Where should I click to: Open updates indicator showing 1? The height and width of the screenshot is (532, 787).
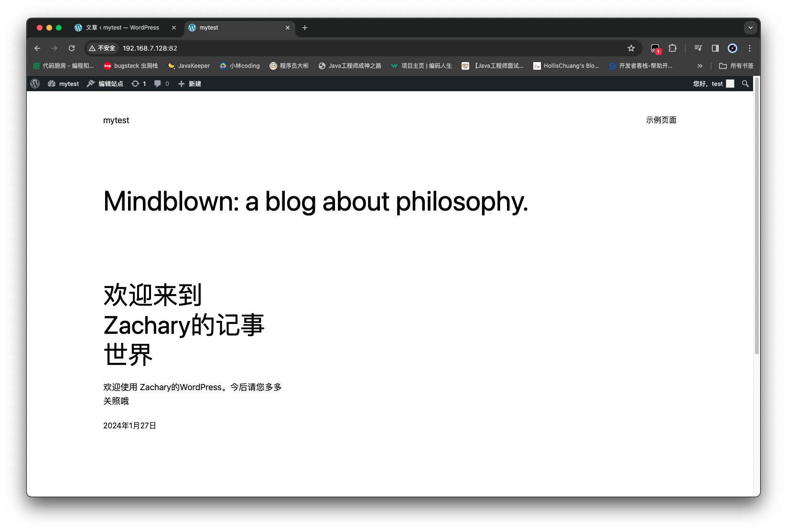(139, 84)
